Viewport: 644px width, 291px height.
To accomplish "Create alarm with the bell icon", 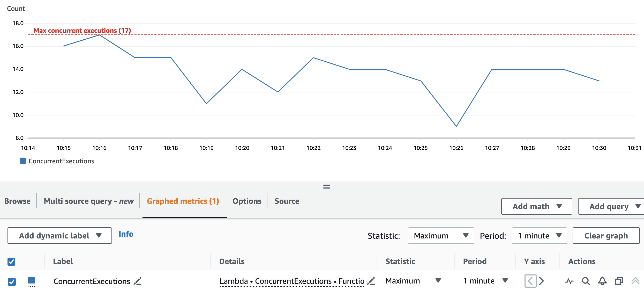I will coord(602,281).
